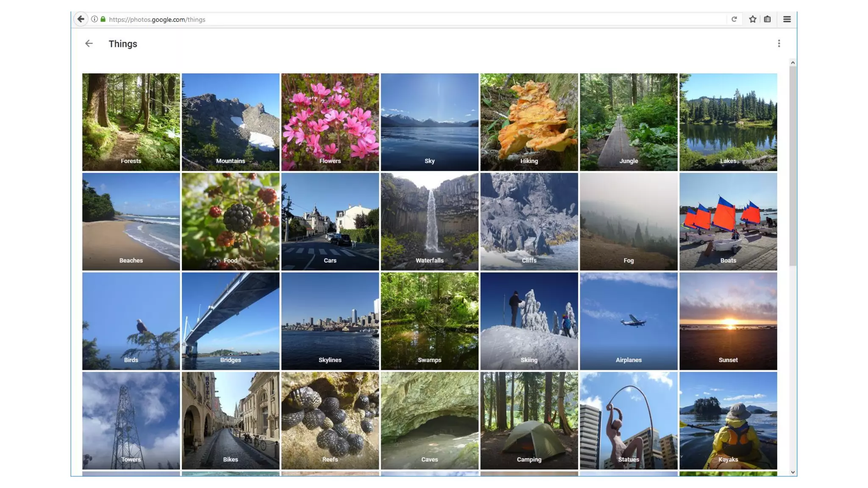This screenshot has height=488, width=868.
Task: Select the Food category thumbnail
Action: pyautogui.click(x=231, y=222)
